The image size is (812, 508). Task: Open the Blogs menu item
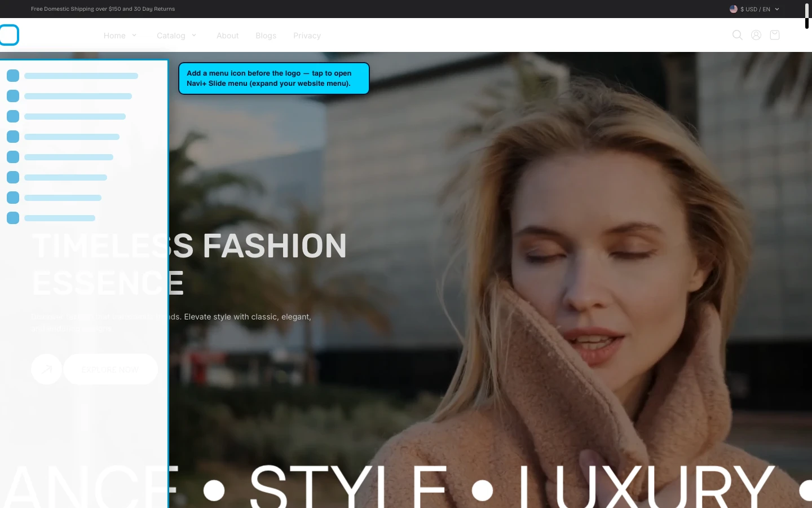pos(266,36)
